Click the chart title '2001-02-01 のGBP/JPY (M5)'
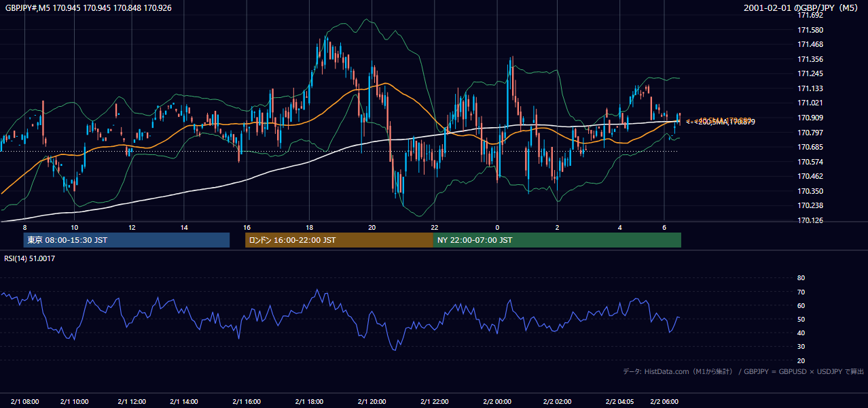The image size is (868, 408). pos(802,7)
